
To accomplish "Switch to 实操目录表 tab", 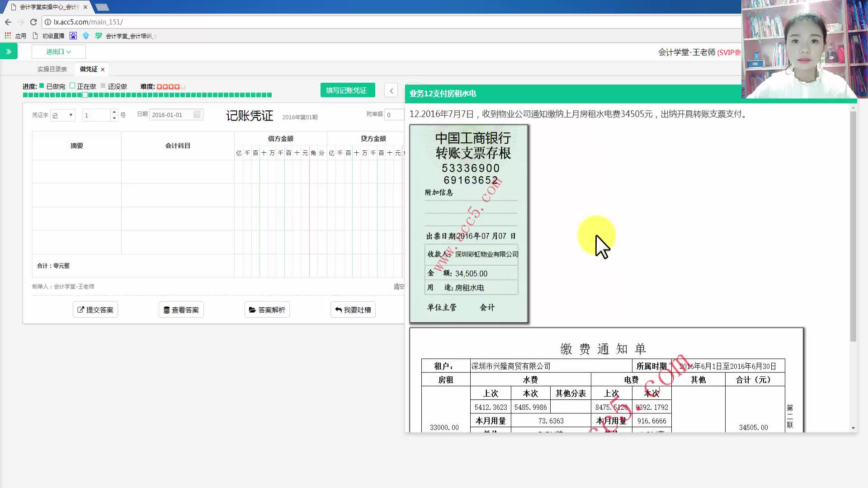I will 52,69.
